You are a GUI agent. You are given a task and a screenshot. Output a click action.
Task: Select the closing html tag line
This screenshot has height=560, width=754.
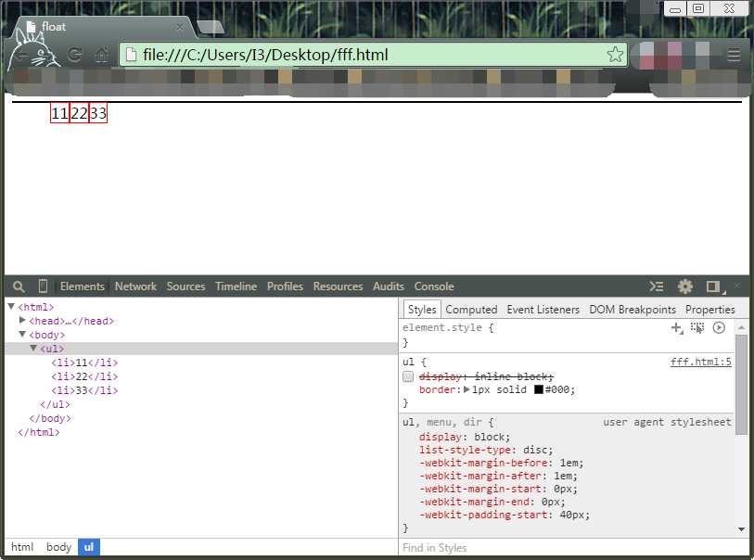[39, 432]
